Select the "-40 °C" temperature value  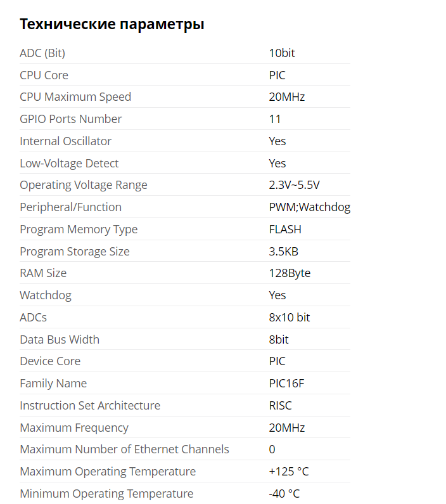click(x=284, y=494)
